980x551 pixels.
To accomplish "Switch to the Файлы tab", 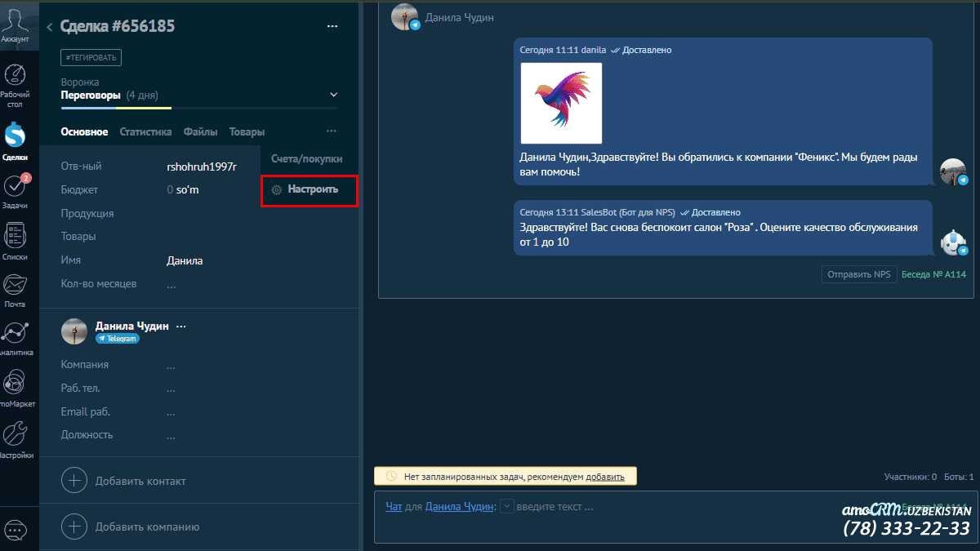I will [x=200, y=131].
